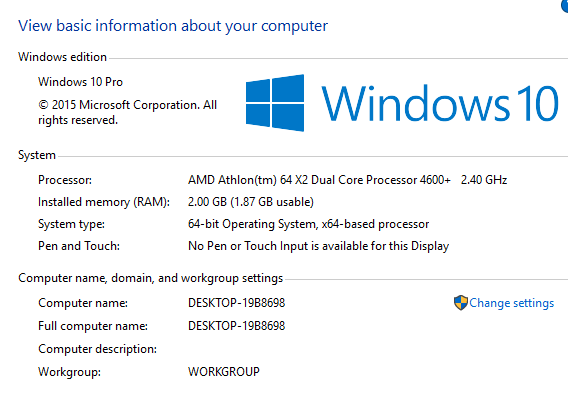Open the Change settings link
The image size is (568, 396).
click(x=511, y=303)
